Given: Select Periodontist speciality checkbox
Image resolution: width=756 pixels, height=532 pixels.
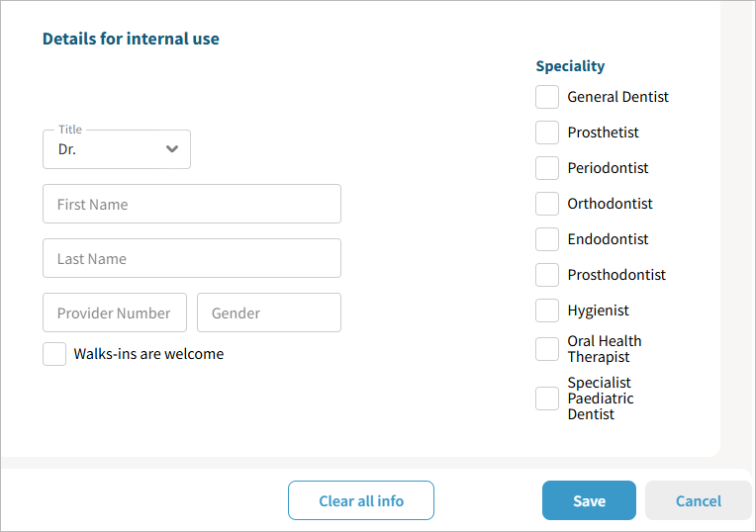Looking at the screenshot, I should coord(547,168).
